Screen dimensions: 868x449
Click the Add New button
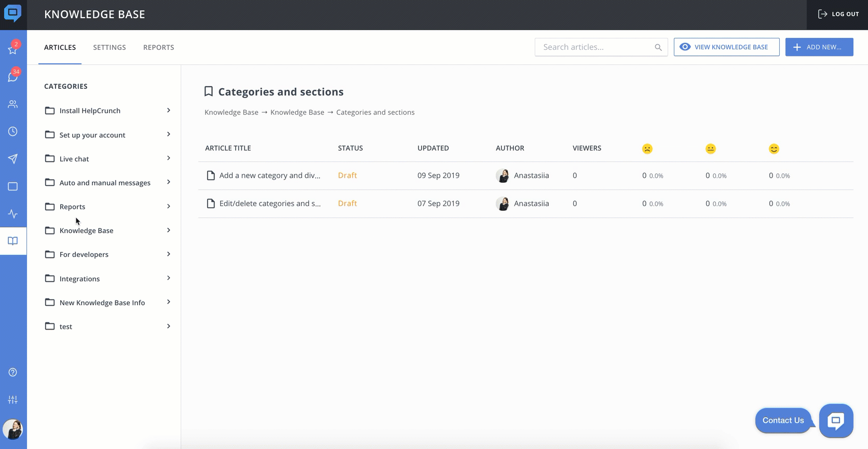point(819,47)
